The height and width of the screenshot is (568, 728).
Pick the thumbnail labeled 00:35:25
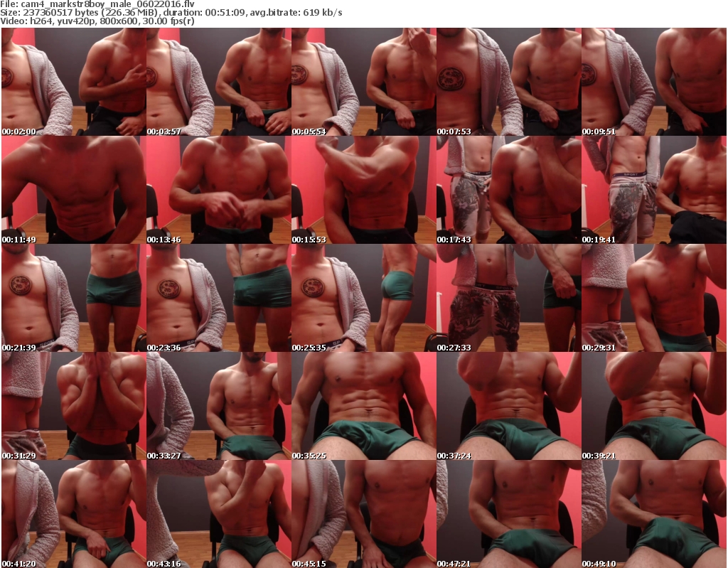(364, 406)
